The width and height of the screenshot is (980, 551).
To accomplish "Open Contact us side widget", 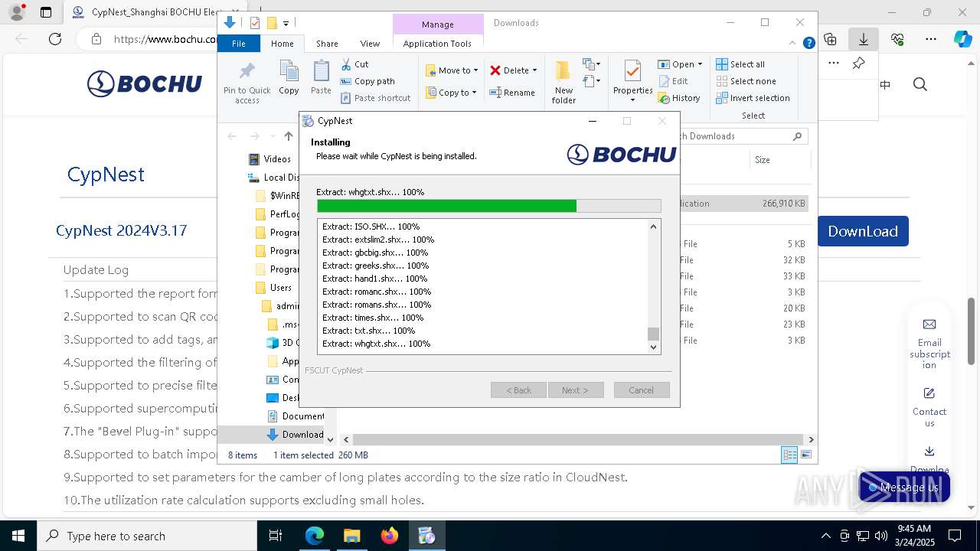I will pyautogui.click(x=929, y=407).
